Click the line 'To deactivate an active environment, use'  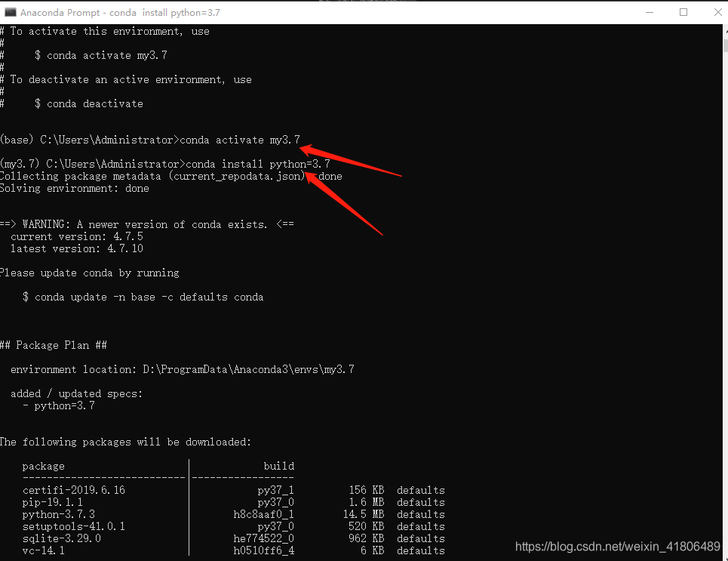pos(131,79)
